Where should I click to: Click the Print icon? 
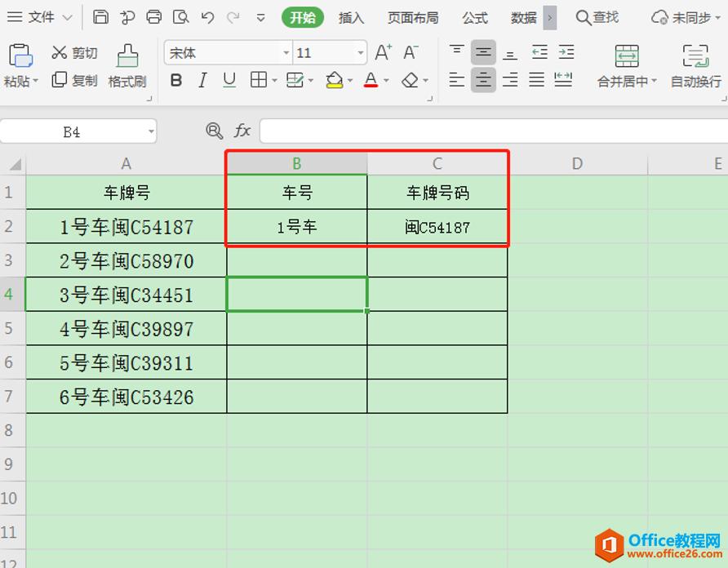point(153,17)
